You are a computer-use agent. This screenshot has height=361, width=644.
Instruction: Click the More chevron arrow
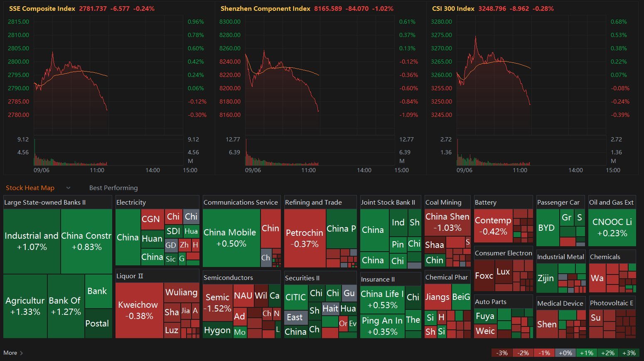[x=22, y=353]
